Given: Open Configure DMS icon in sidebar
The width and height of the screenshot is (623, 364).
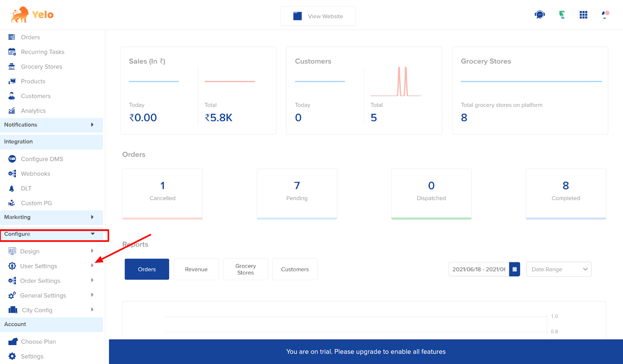Looking at the screenshot, I should pyautogui.click(x=12, y=159).
